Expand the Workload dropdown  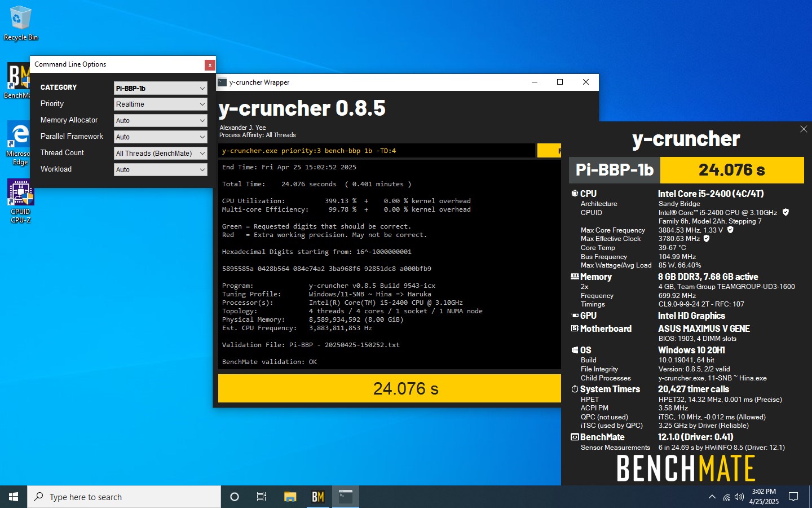pos(160,170)
